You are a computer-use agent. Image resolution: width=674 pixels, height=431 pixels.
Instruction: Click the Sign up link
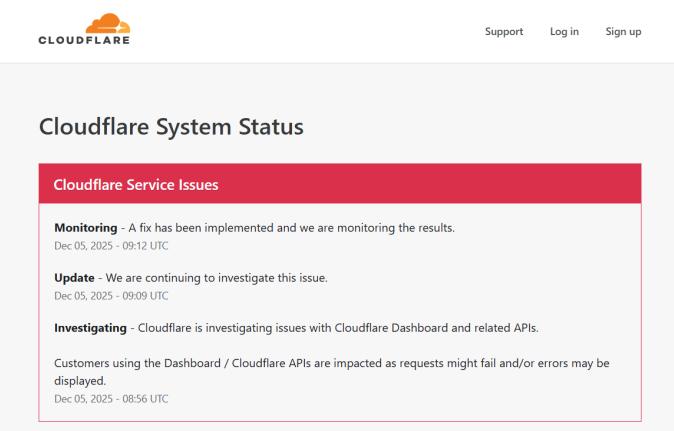[x=623, y=32]
